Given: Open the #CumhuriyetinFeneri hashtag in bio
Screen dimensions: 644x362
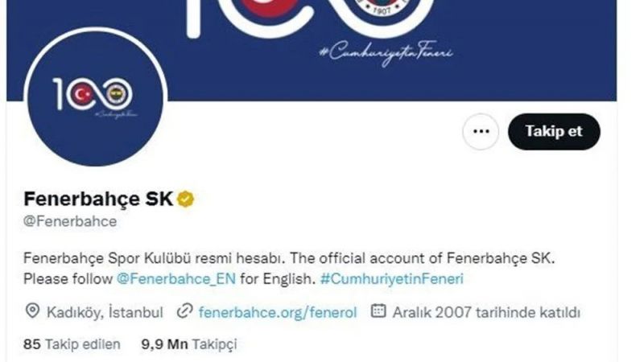Looking at the screenshot, I should click(392, 279).
